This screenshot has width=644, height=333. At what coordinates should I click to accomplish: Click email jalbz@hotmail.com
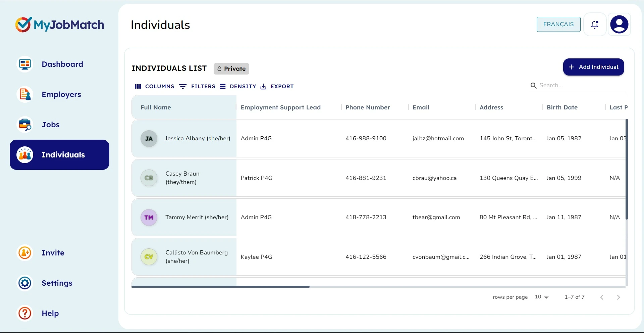[x=438, y=138]
